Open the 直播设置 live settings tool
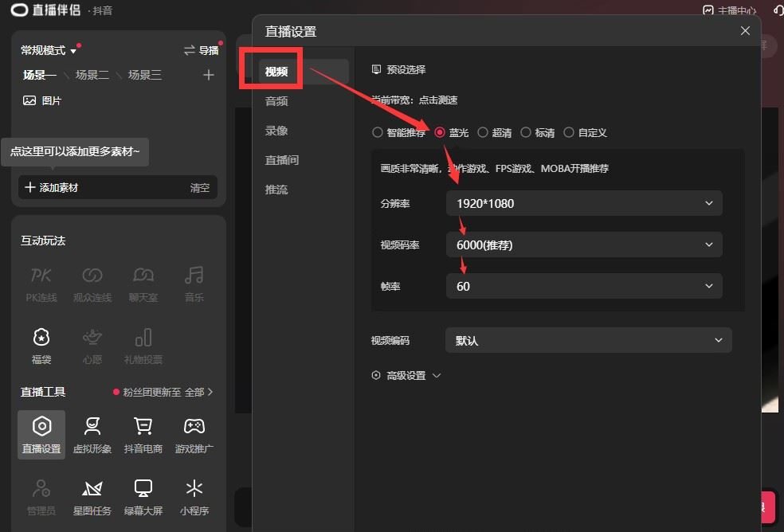The height and width of the screenshot is (532, 784). tap(41, 435)
